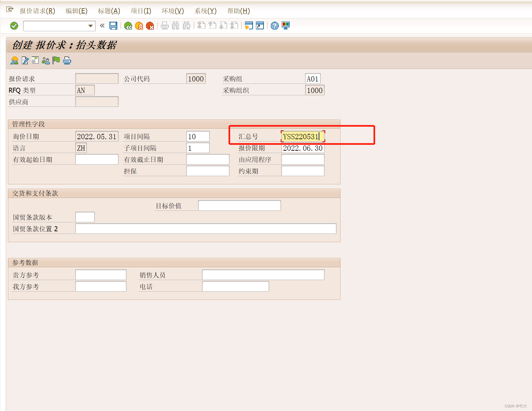Click the 担保 input field
Screen dimensions: 532x411
tap(208, 171)
